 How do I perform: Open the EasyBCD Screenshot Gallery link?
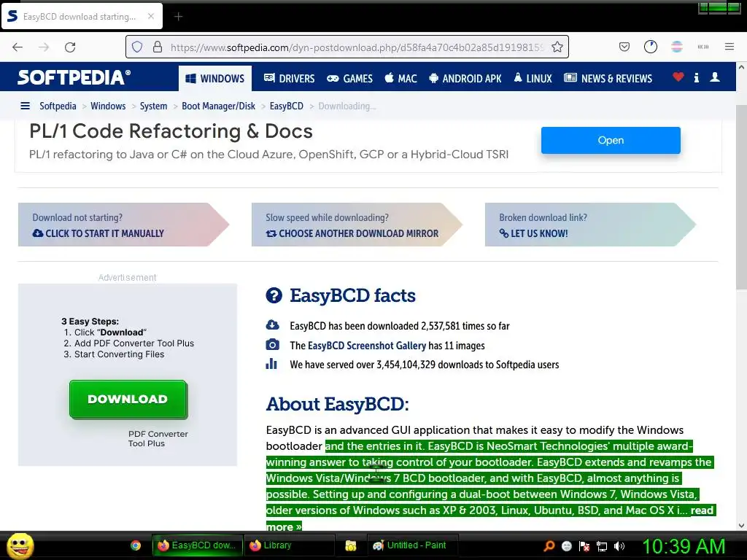(366, 346)
